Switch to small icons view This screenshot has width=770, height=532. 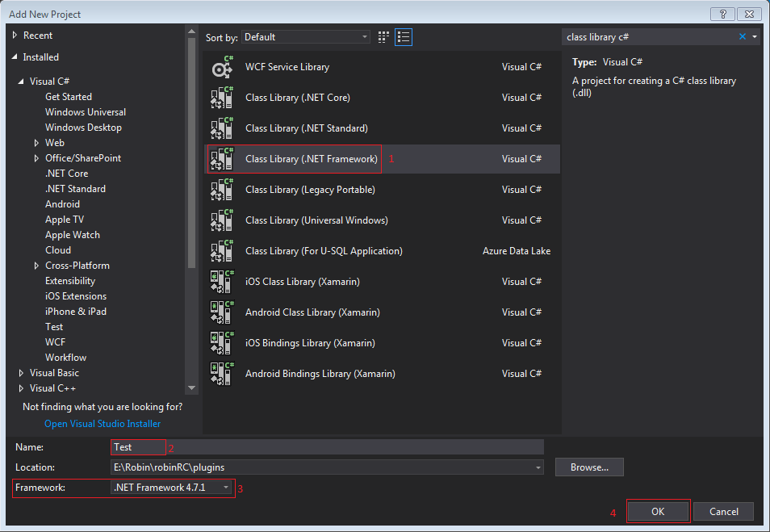[x=383, y=37]
